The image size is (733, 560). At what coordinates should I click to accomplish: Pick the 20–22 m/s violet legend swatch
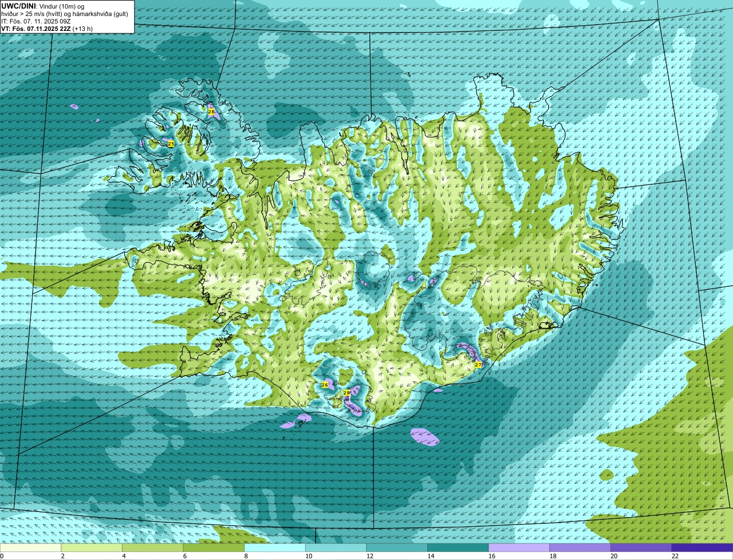point(641,548)
